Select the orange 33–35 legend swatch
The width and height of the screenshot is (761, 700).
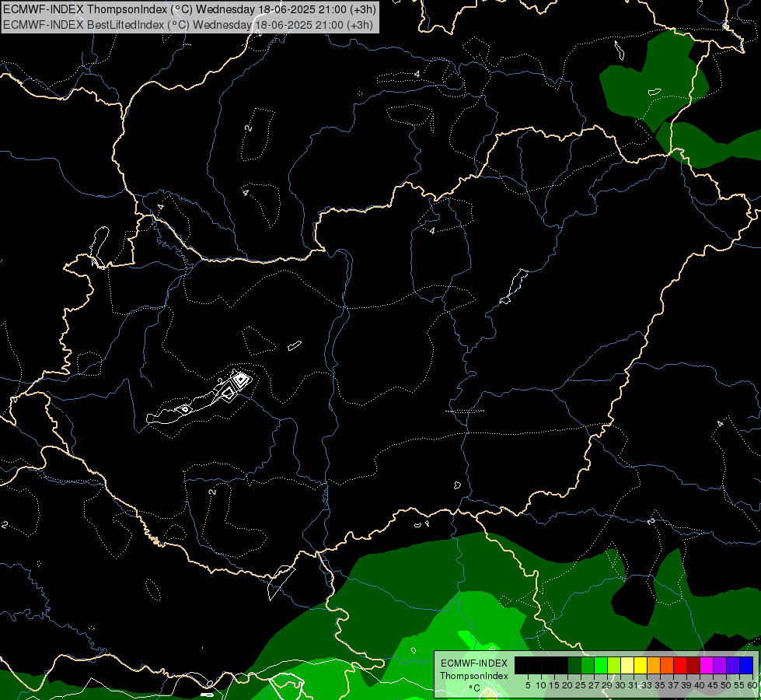(654, 665)
